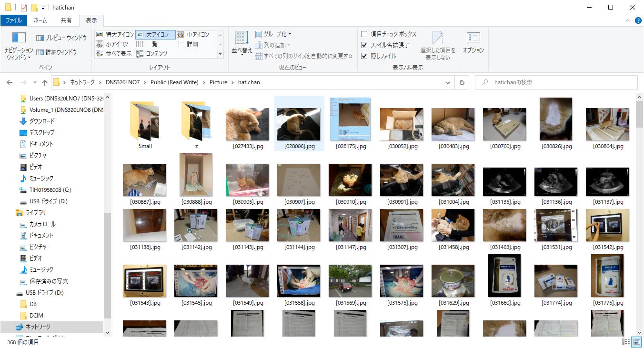The width and height of the screenshot is (644, 348).
Task: Open the Sort by (並べ替え) menu
Action: click(x=242, y=43)
